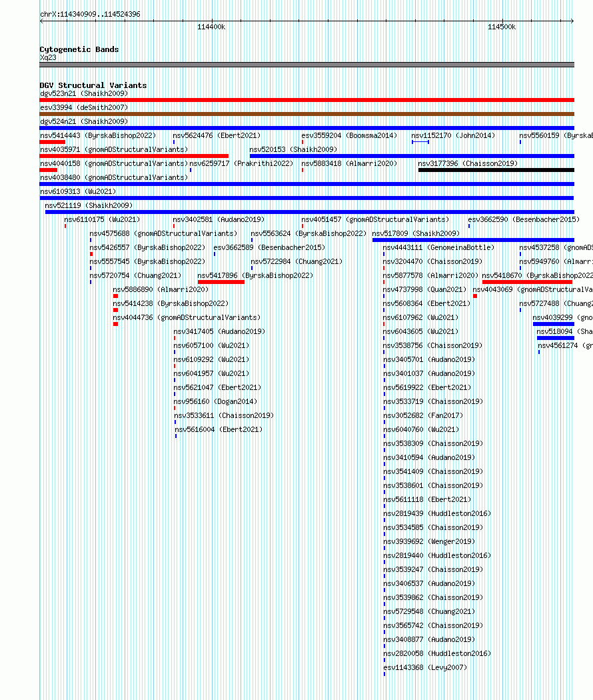
Task: Click nsv5616004 (Ebert2021) label
Action: [x=219, y=429]
